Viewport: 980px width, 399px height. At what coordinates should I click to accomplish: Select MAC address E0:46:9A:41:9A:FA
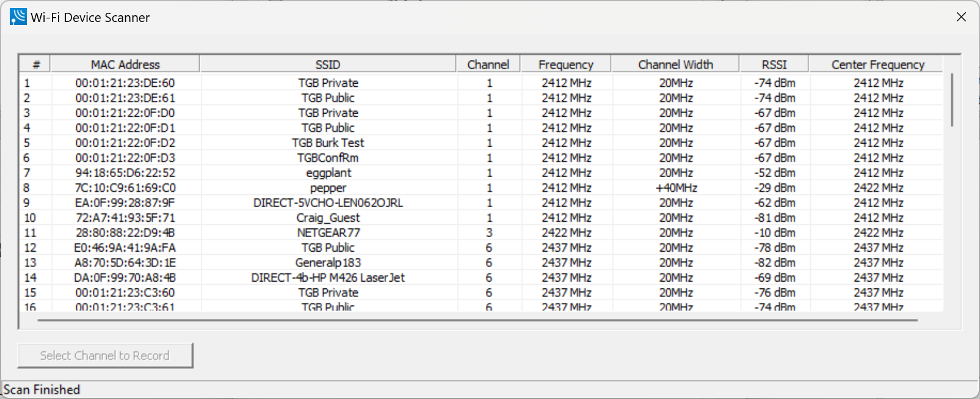[x=125, y=247]
